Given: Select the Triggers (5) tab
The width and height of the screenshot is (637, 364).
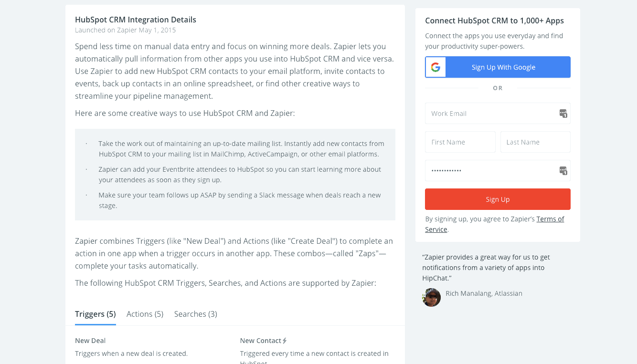Looking at the screenshot, I should click(x=96, y=314).
